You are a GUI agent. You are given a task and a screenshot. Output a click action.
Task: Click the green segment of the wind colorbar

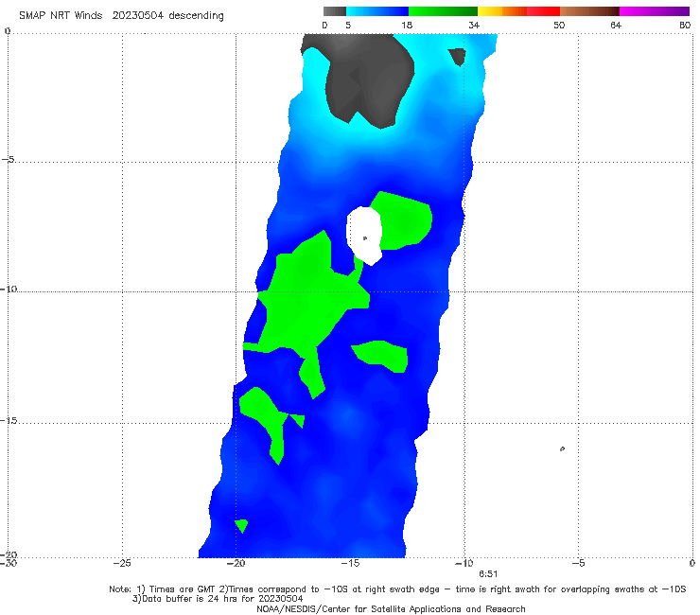click(443, 11)
